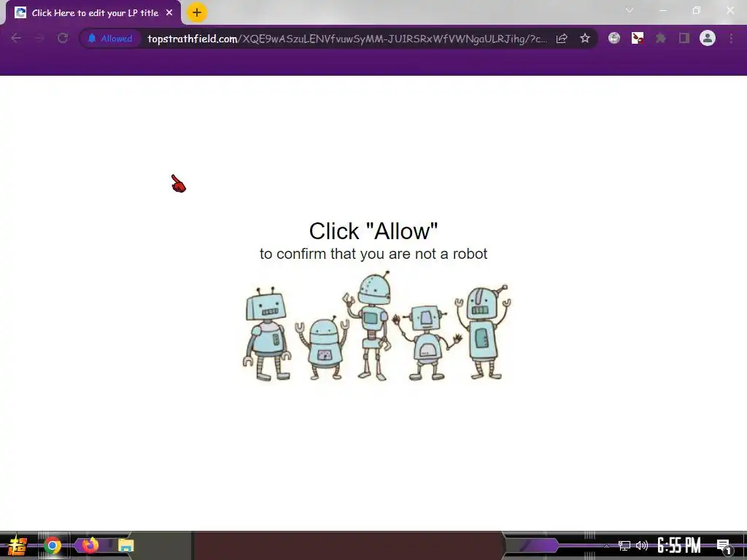Screen dimensions: 747x560
Task: Reload the current page
Action: [x=63, y=38]
